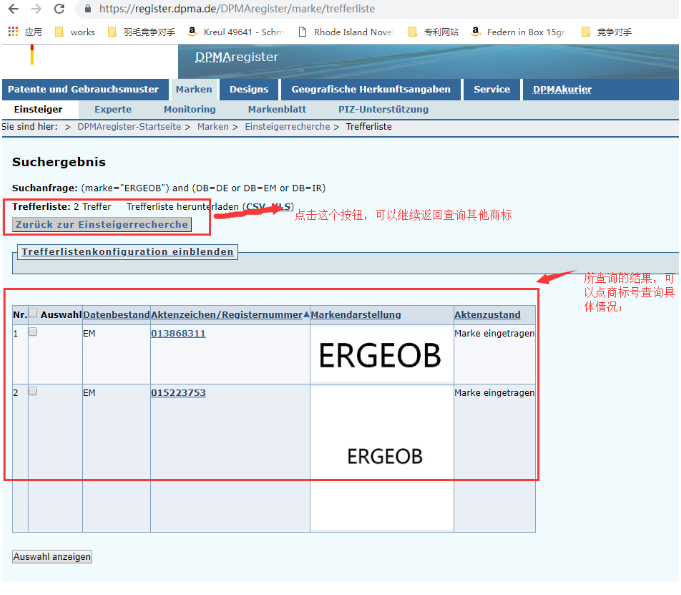Click 'Marke eingetragen' status in row 1

click(494, 334)
